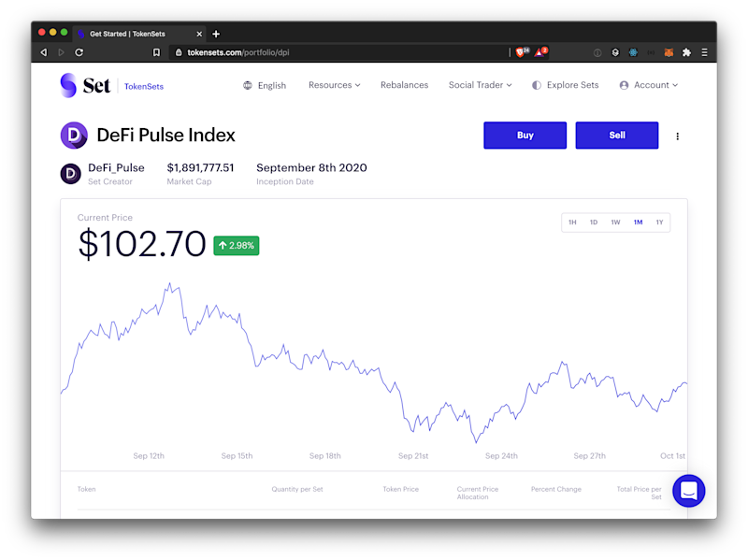Open the Rebalances page

(404, 85)
